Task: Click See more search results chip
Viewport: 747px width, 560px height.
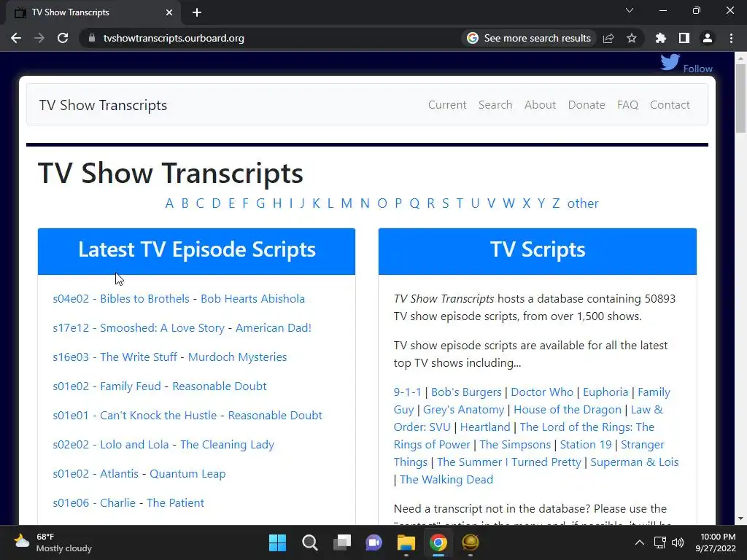Action: click(x=529, y=38)
